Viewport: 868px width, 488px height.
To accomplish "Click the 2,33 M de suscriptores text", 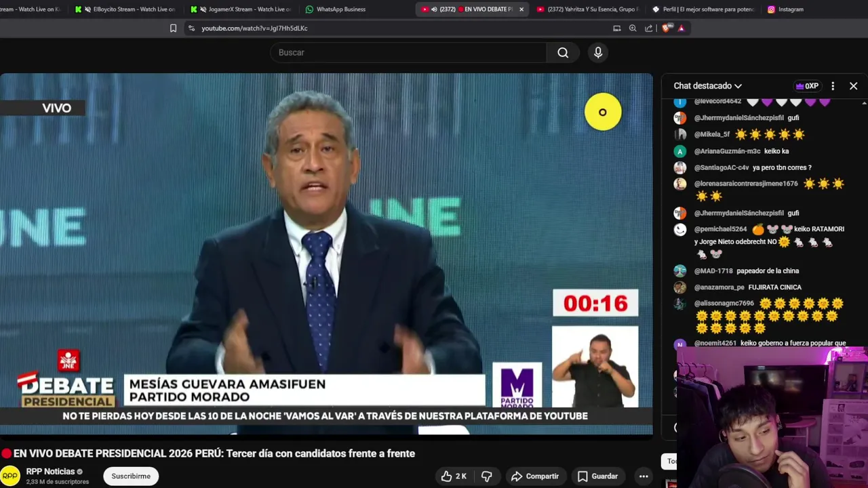I will coord(58,482).
